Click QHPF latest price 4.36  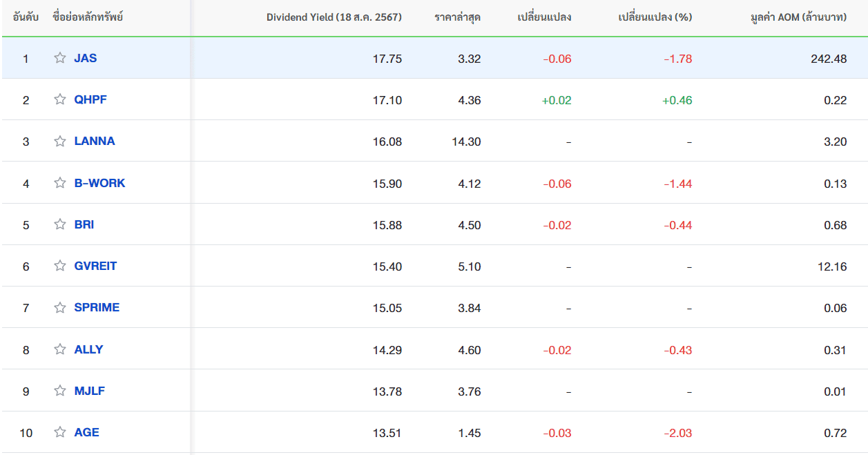tap(470, 100)
